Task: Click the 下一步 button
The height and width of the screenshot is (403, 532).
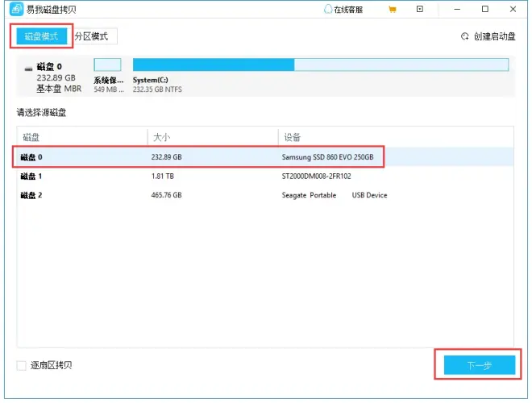Action: [480, 365]
